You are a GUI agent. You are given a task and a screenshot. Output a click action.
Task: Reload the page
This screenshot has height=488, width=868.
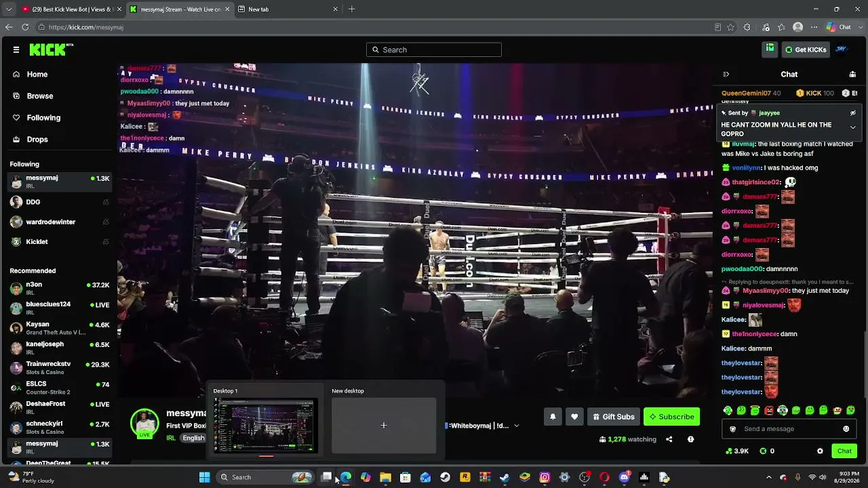pos(25,27)
